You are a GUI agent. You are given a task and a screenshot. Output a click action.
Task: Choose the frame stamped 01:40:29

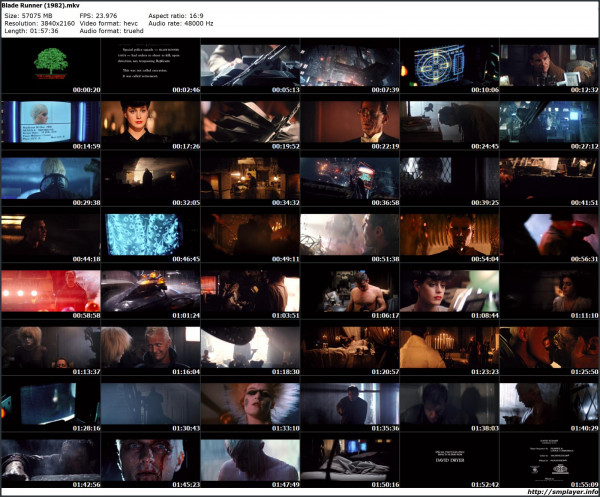(549, 404)
